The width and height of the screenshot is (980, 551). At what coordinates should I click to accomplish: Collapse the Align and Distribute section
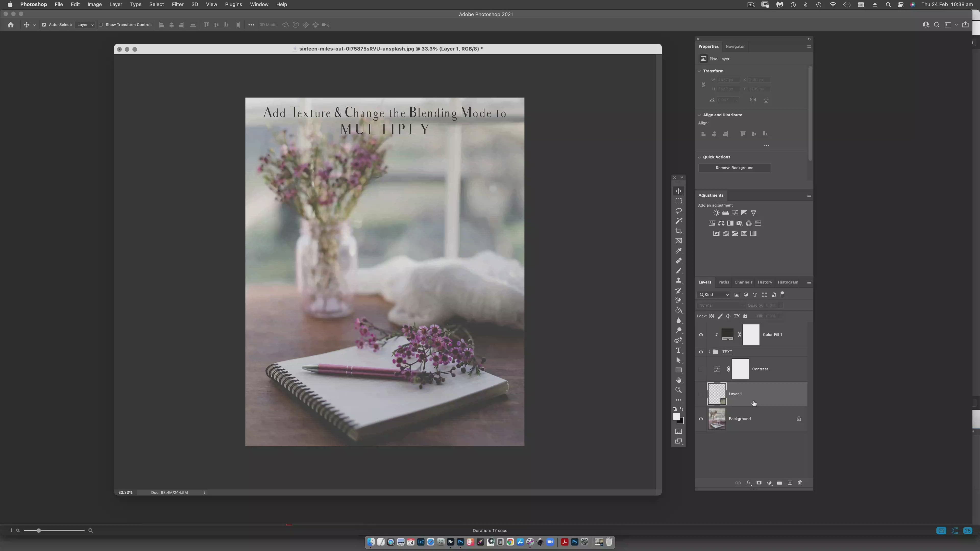699,115
